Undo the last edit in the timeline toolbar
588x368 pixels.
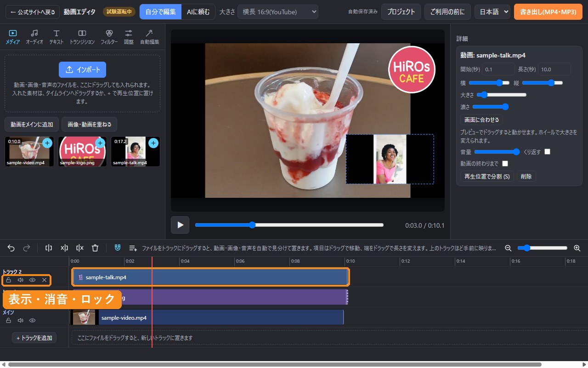point(11,248)
